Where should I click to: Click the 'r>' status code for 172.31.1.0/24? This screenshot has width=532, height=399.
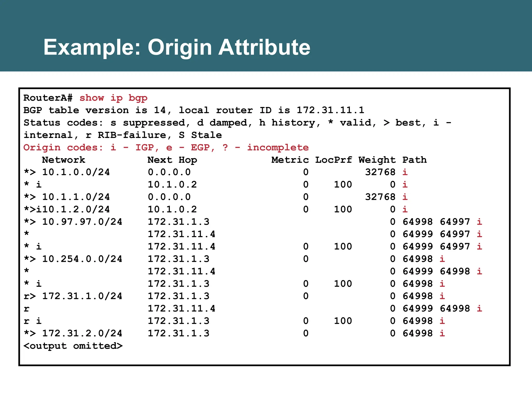[x=30, y=297]
